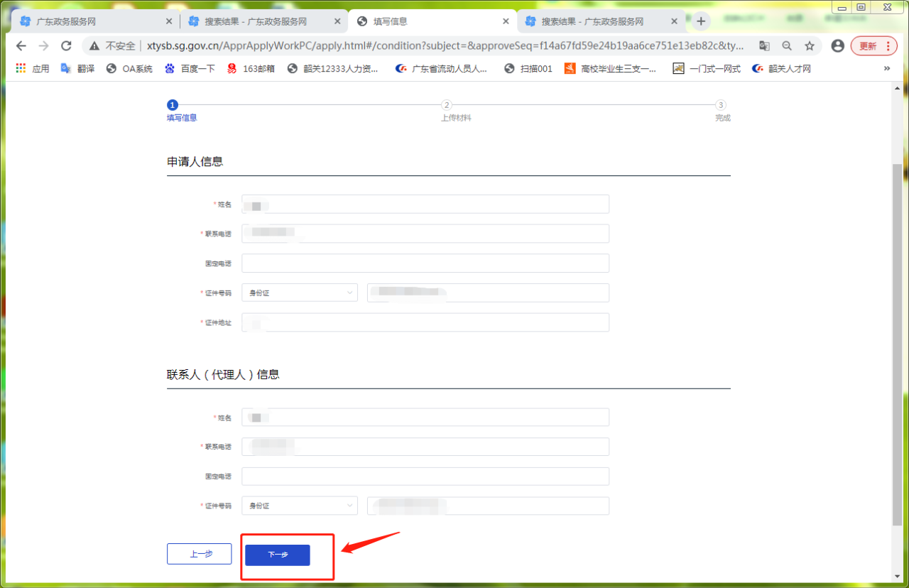Click the zoom magnifier icon in address bar
The image size is (909, 588).
click(787, 46)
